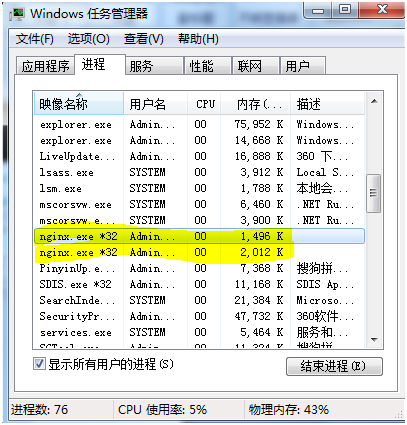Close the Task Manager window
This screenshot has height=425, width=407.
pos(382,10)
